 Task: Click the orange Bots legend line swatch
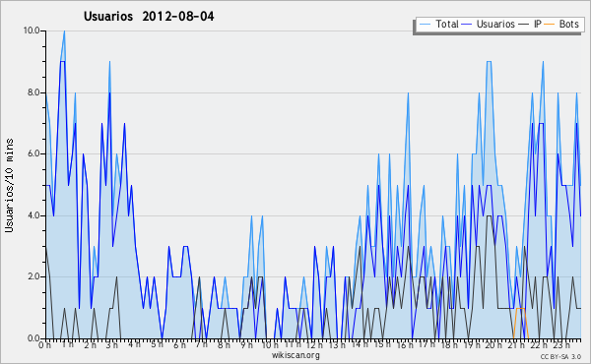tap(550, 25)
